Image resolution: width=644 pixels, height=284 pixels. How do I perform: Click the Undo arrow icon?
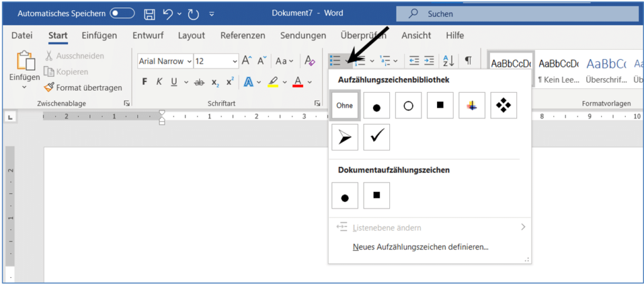(168, 13)
